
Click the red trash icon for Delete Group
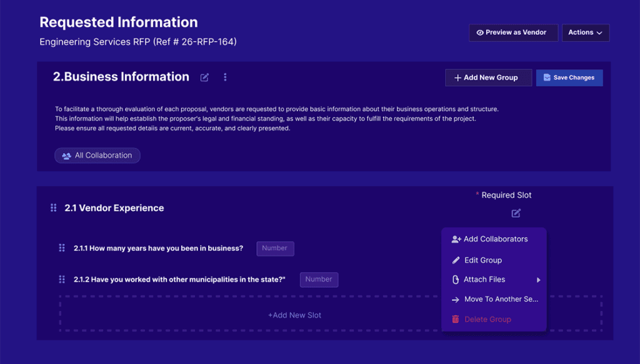(x=456, y=319)
